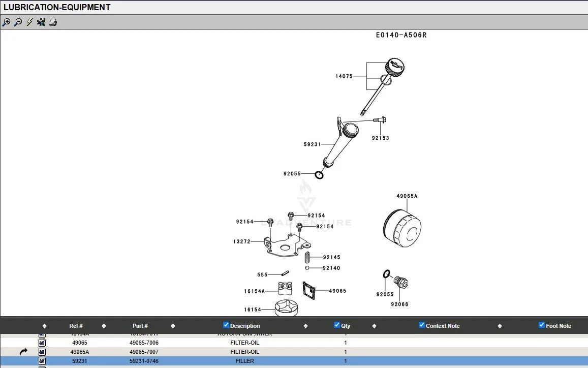The image size is (588, 368).
Task: Click the note icon in the 49065A row
Action: point(42,352)
